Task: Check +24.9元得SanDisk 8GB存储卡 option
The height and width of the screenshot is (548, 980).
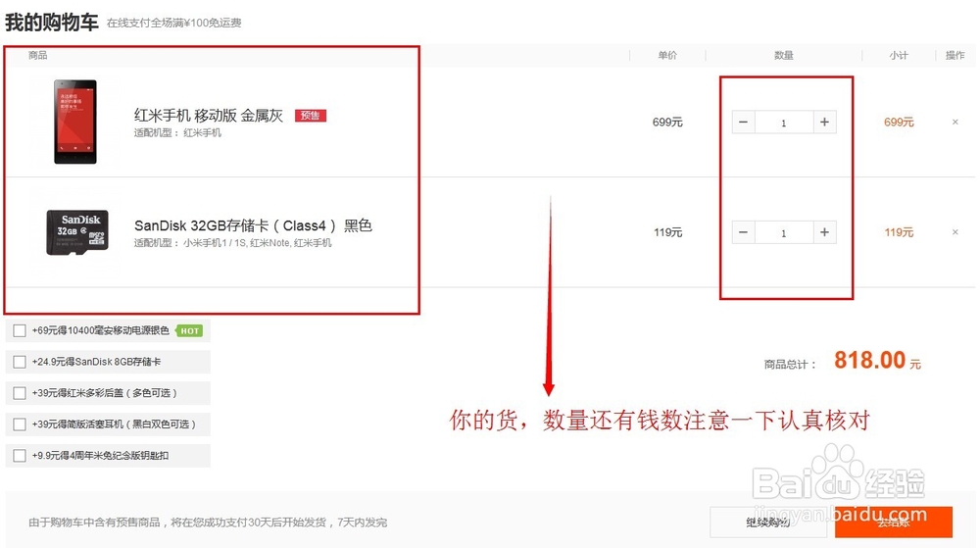Action: (20, 362)
